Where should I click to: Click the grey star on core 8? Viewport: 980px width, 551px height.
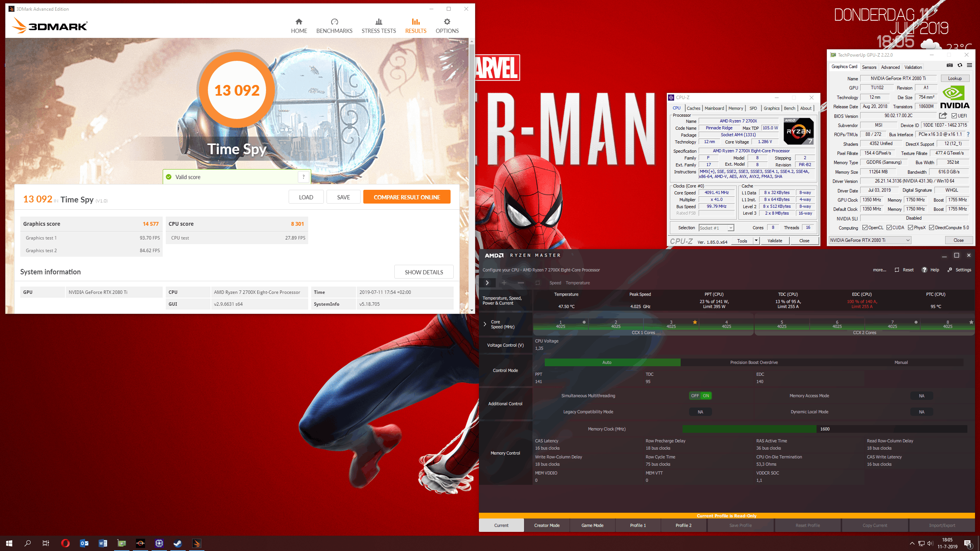point(971,322)
